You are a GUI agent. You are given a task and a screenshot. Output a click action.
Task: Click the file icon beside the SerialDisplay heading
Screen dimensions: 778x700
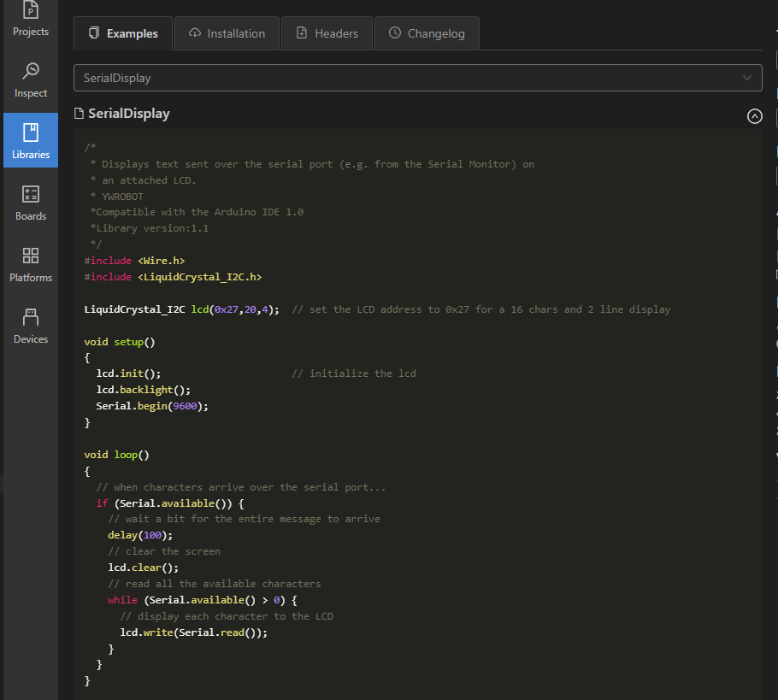(80, 112)
